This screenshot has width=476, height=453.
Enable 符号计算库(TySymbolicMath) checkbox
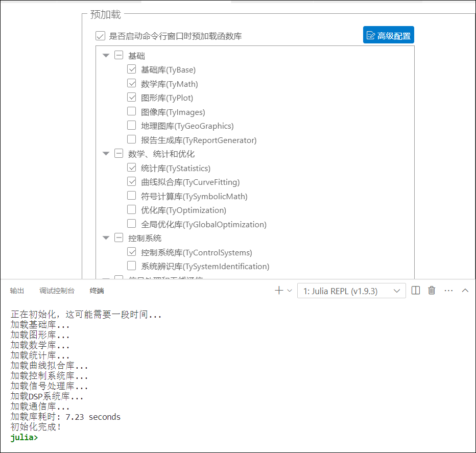click(132, 196)
